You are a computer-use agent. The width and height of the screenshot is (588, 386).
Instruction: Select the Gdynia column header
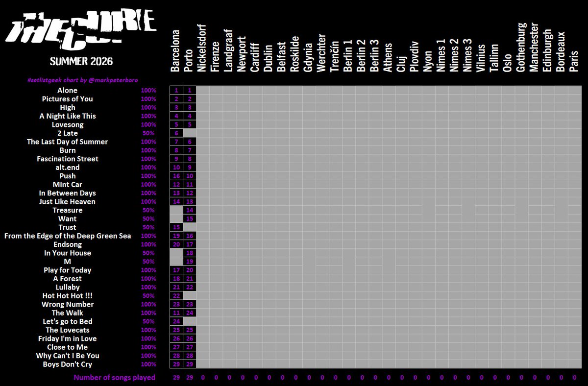click(x=308, y=57)
